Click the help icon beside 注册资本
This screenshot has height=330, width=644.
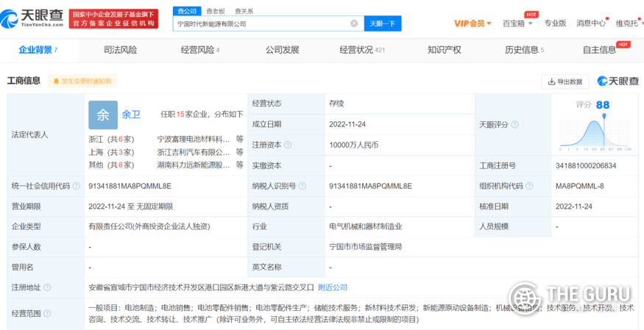click(x=288, y=145)
